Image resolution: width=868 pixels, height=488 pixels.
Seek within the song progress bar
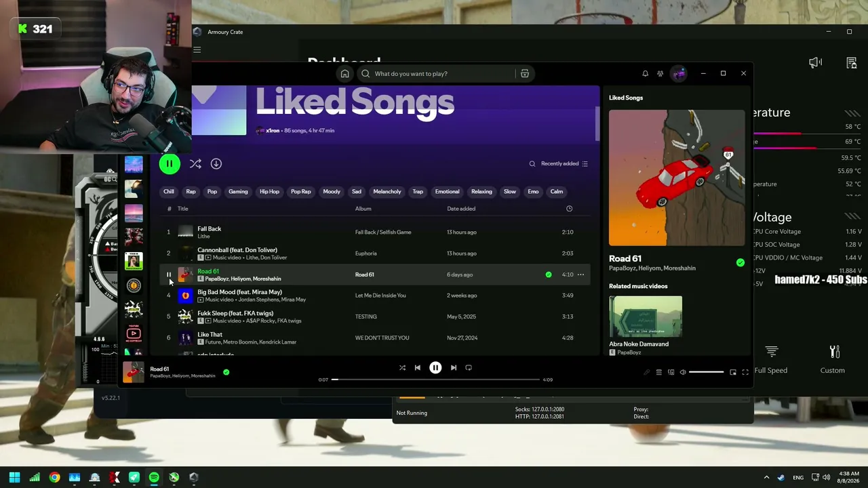(x=435, y=380)
